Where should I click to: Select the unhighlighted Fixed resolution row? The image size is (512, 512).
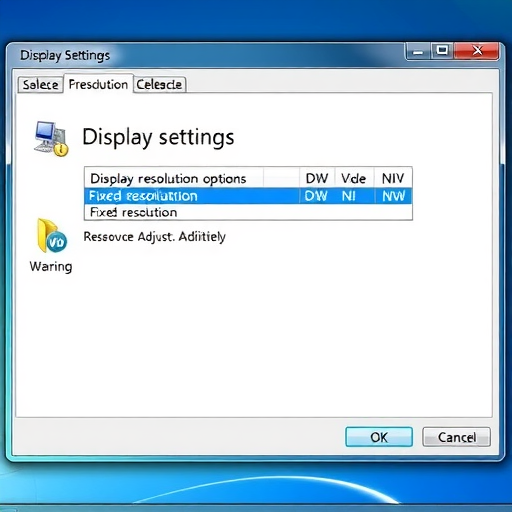coord(248,212)
